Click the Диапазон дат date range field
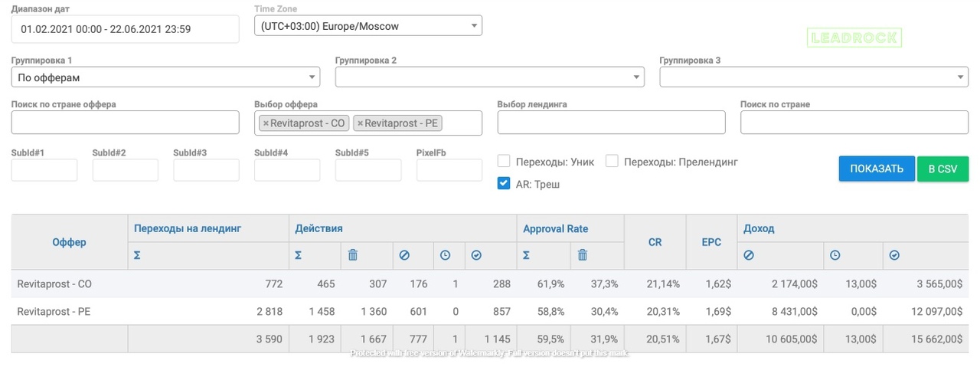Screen dimensions: 980x367 [126, 29]
